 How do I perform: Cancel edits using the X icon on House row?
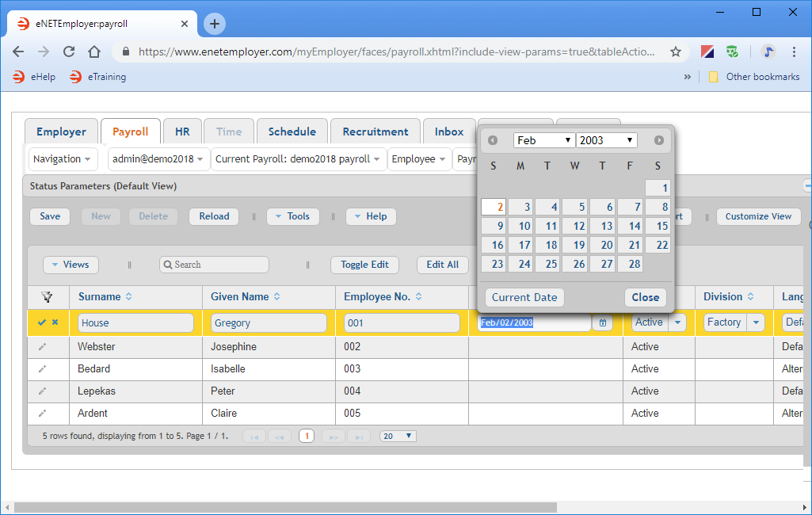point(52,322)
